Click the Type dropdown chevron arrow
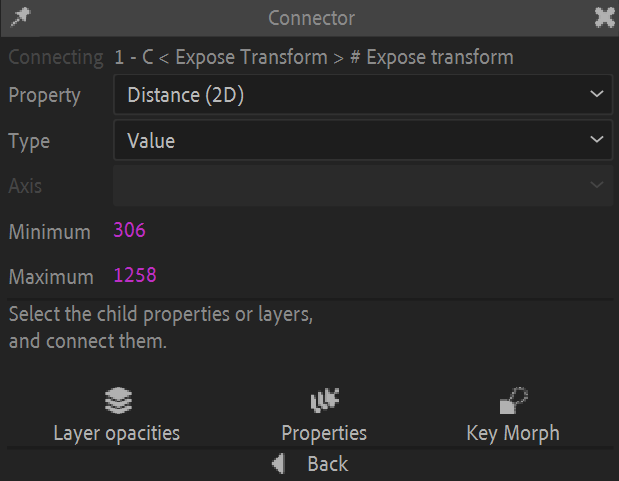 tap(597, 141)
